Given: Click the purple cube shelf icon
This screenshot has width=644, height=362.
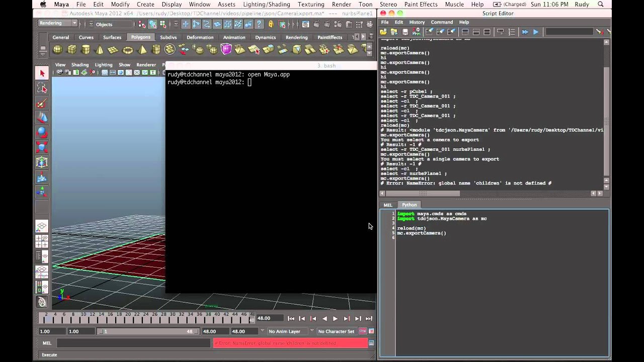Looking at the screenshot, I should coord(226,49).
